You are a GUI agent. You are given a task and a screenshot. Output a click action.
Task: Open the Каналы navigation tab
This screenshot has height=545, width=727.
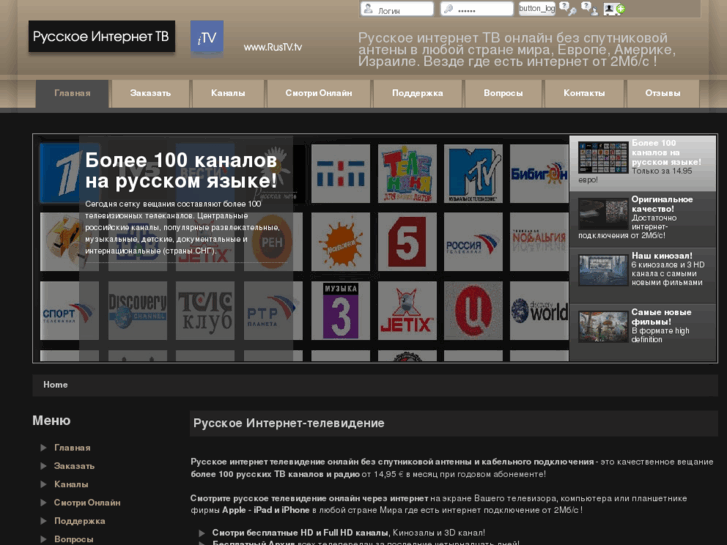(x=228, y=93)
